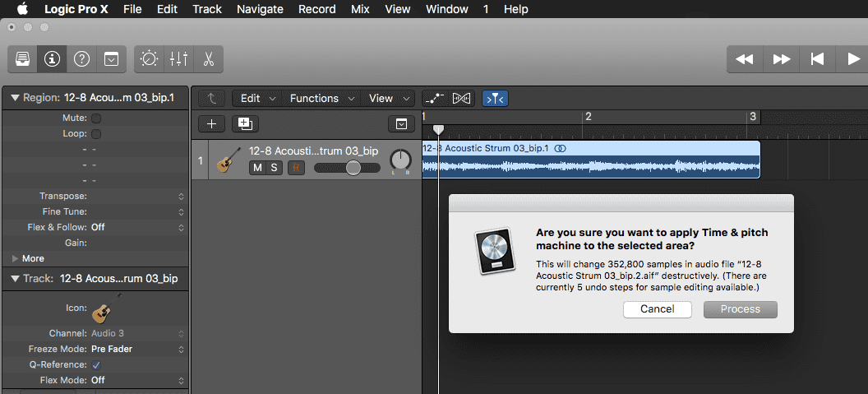
Task: Open Quick Help question mark button
Action: coord(82,58)
